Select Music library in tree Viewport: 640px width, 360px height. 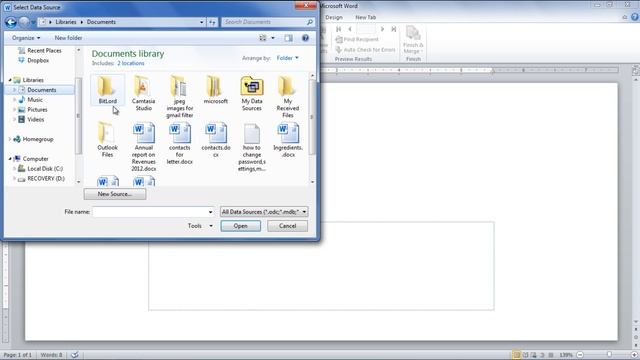point(31,100)
